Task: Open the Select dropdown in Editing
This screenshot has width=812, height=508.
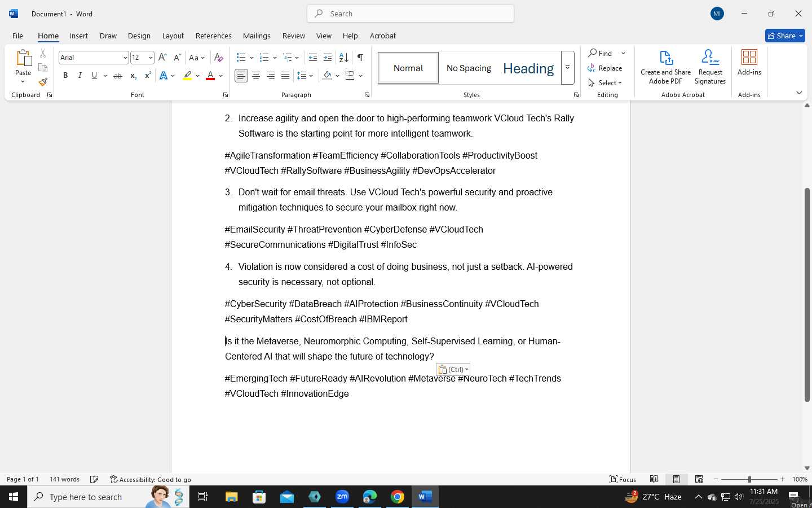Action: click(x=605, y=83)
